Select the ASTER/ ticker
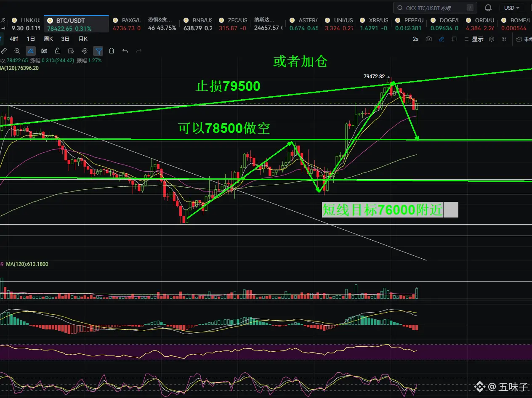 click(x=303, y=24)
